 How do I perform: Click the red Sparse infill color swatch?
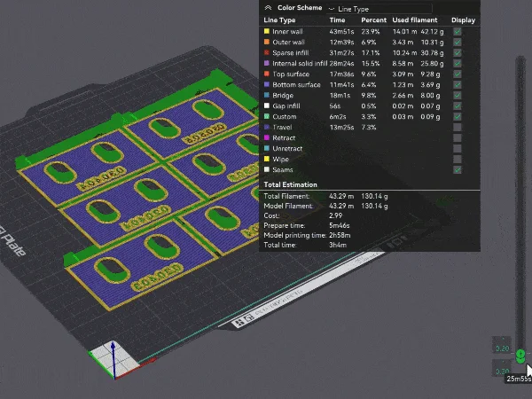[267, 52]
